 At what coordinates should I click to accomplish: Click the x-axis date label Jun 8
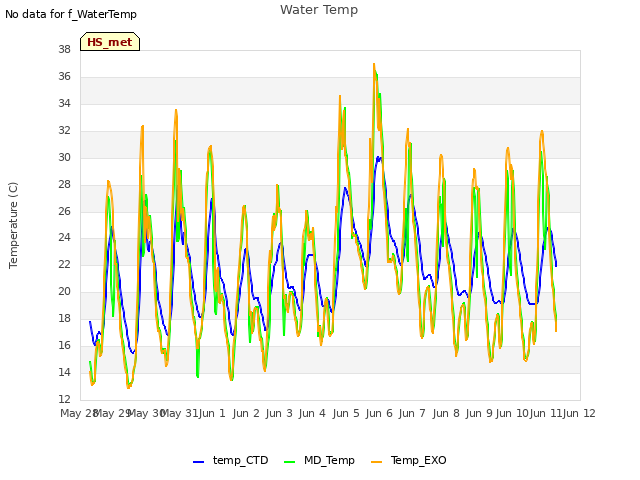click(446, 413)
